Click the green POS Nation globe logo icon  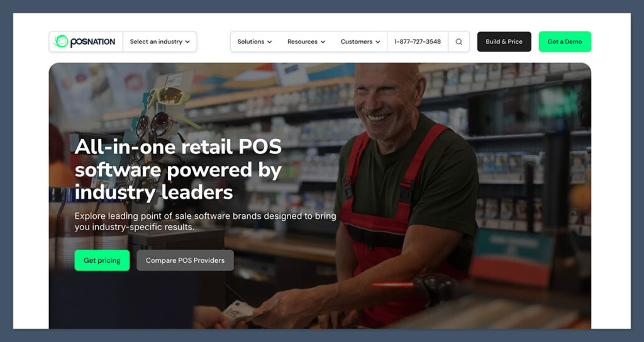(61, 41)
